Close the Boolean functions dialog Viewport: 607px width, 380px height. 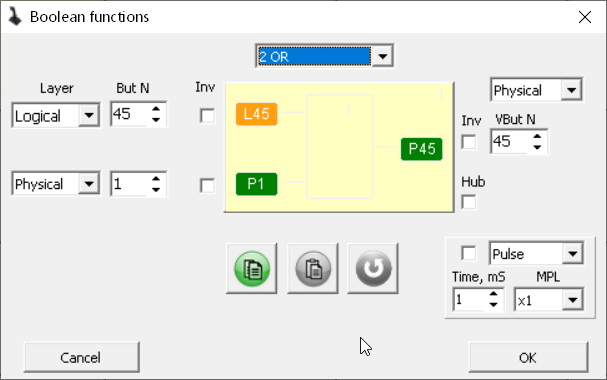point(585,17)
